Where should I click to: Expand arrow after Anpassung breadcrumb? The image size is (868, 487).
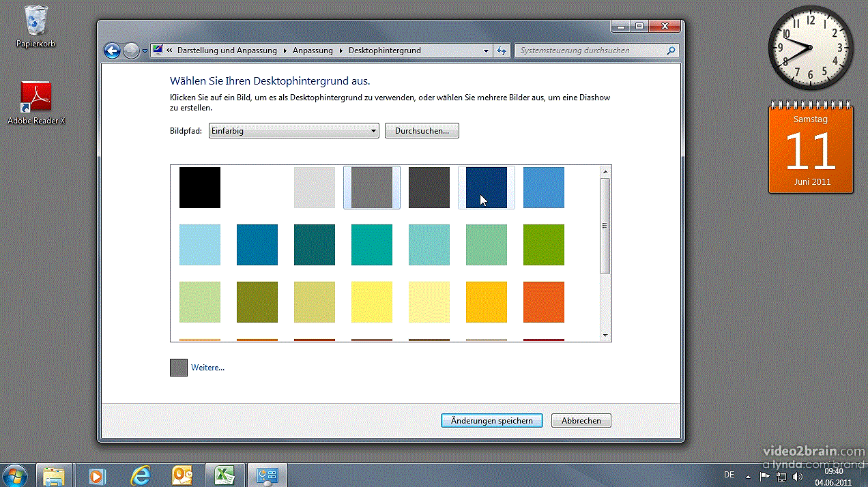coord(341,50)
